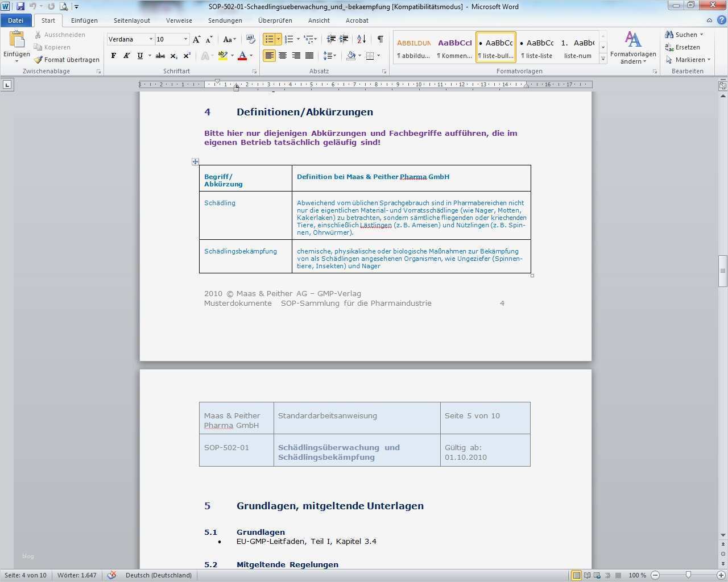Viewport: 728px width, 582px height.
Task: Open the line spacing dropdown
Action: (x=329, y=56)
